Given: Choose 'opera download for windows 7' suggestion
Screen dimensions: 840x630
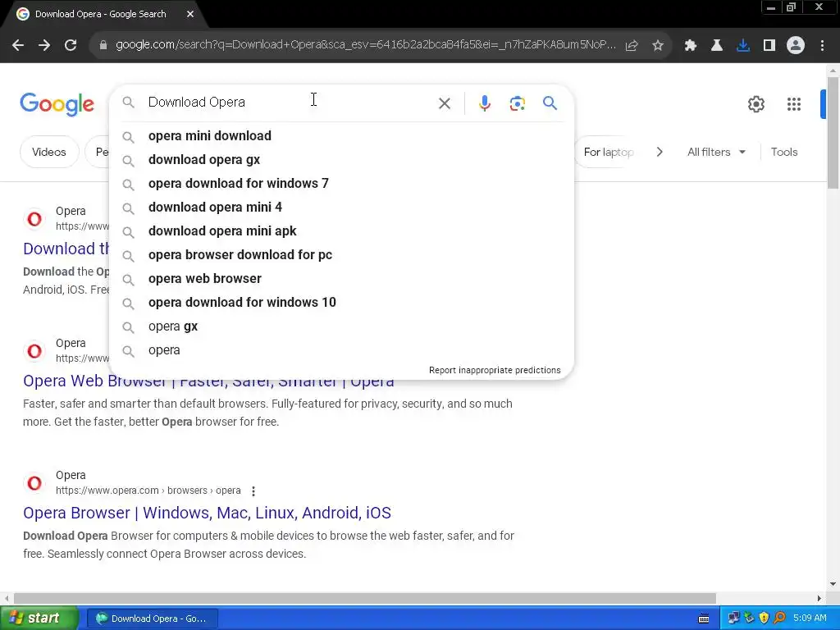Looking at the screenshot, I should (x=341, y=184).
